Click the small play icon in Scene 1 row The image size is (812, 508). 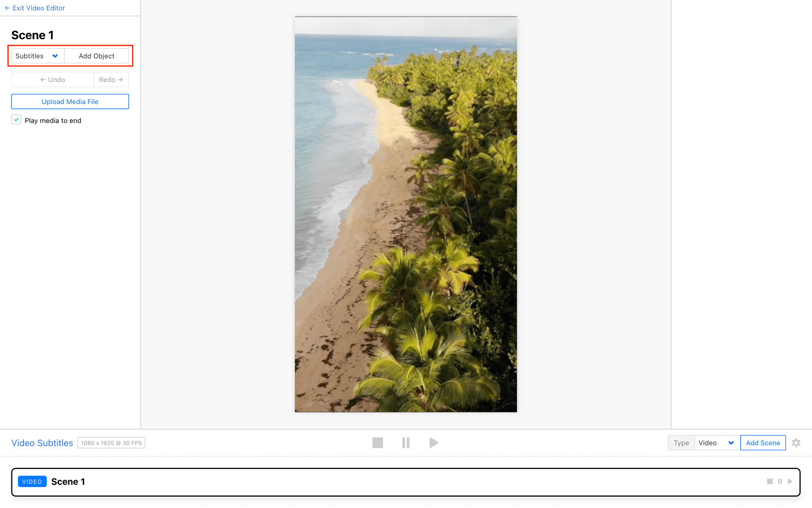click(x=790, y=482)
